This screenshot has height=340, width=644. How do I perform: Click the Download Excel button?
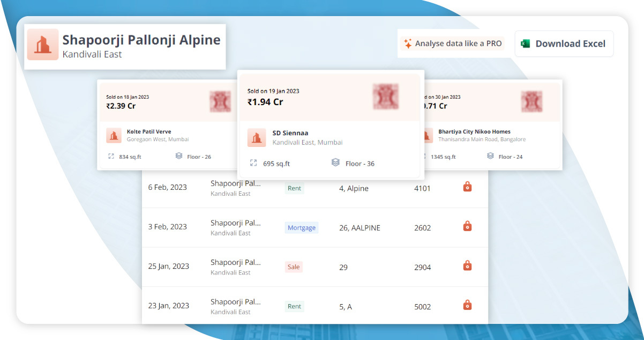tap(564, 44)
